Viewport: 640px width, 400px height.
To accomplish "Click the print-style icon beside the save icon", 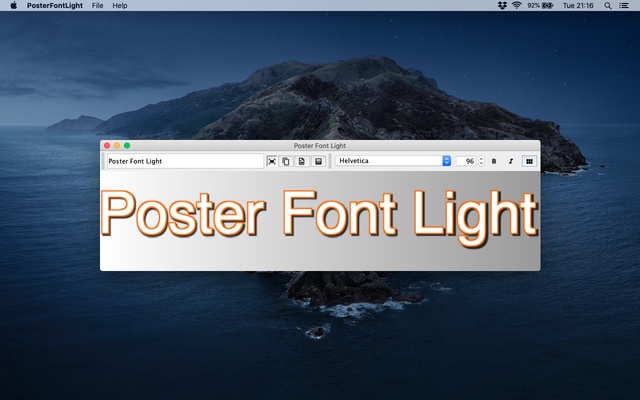I will tap(318, 161).
